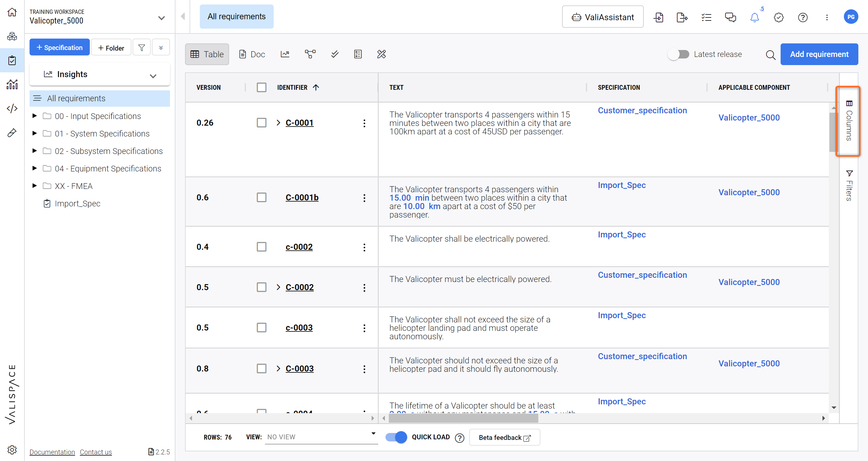Check the C-0001b row checkbox
The image size is (868, 461).
pyautogui.click(x=262, y=197)
